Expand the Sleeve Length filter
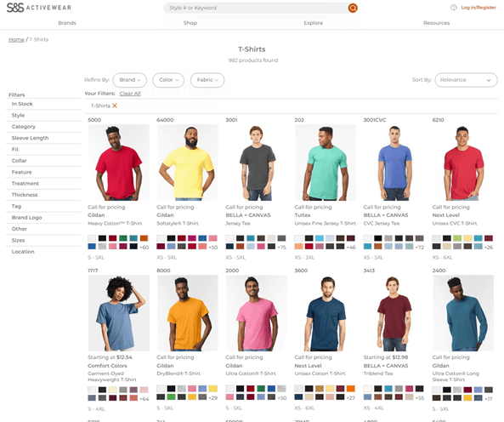 coord(43,138)
